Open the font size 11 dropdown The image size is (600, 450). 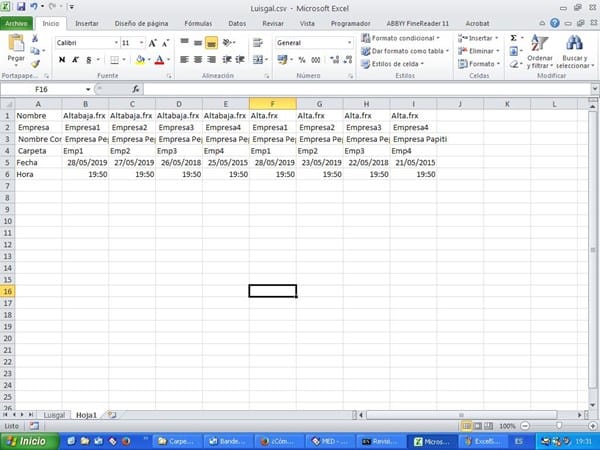(142, 43)
